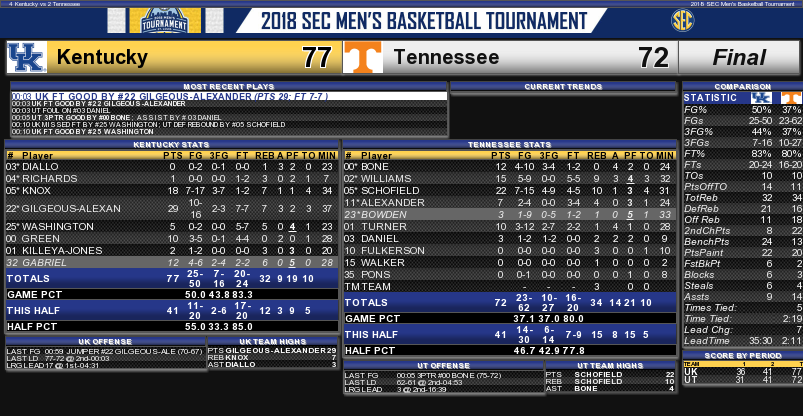Click the Tennessee Stats panel header
Screen dimensions: 803x416
[510, 144]
